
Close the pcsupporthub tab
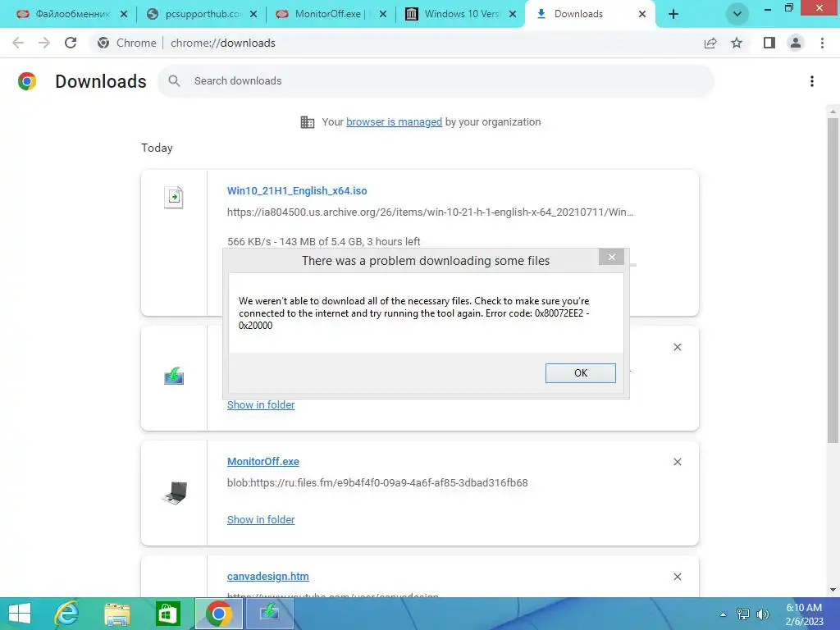click(253, 14)
